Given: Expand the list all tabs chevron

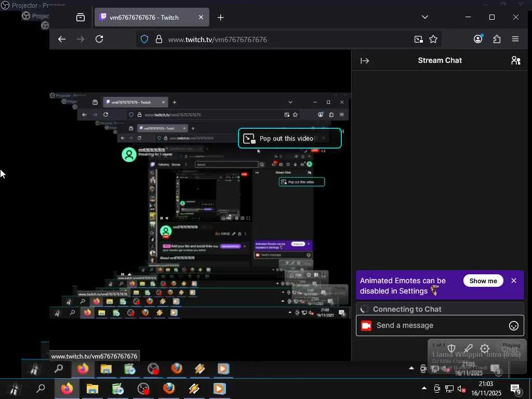Looking at the screenshot, I should (425, 17).
